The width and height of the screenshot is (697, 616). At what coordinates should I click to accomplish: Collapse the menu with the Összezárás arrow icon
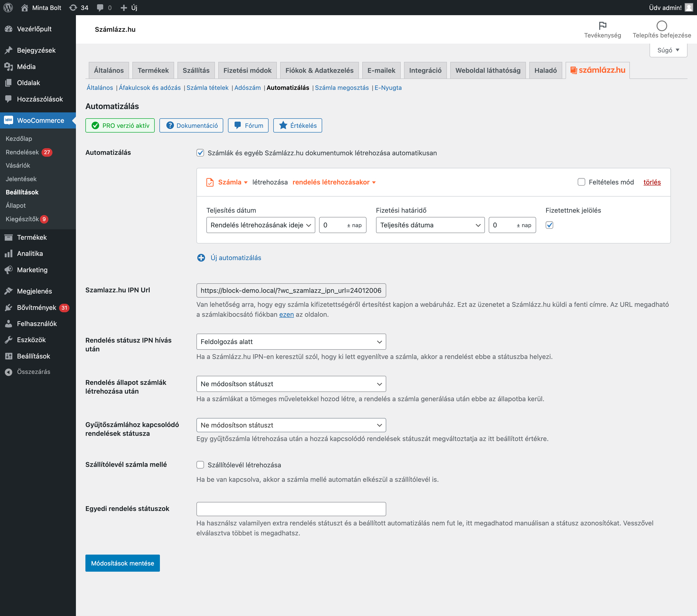click(x=9, y=372)
